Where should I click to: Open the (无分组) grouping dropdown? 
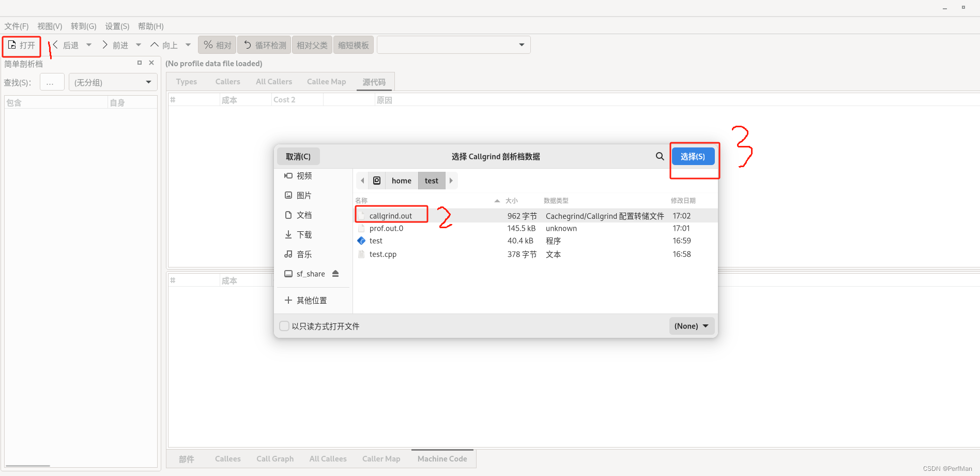(113, 82)
